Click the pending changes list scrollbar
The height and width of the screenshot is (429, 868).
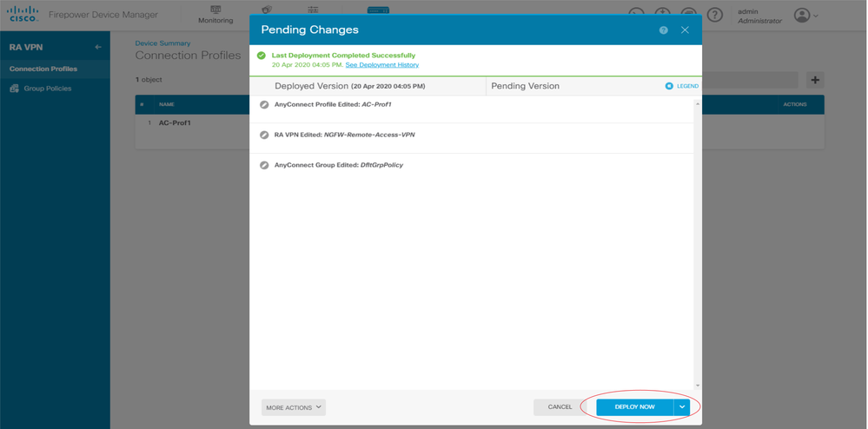point(698,244)
